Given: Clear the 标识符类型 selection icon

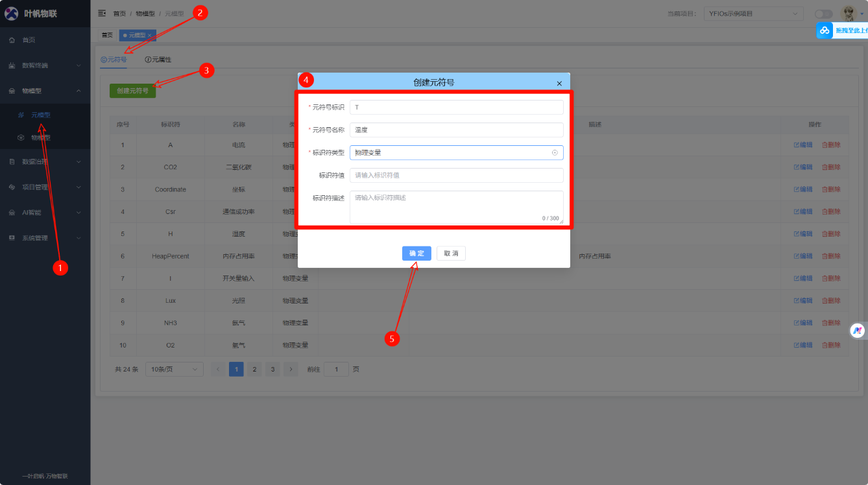Looking at the screenshot, I should 555,152.
